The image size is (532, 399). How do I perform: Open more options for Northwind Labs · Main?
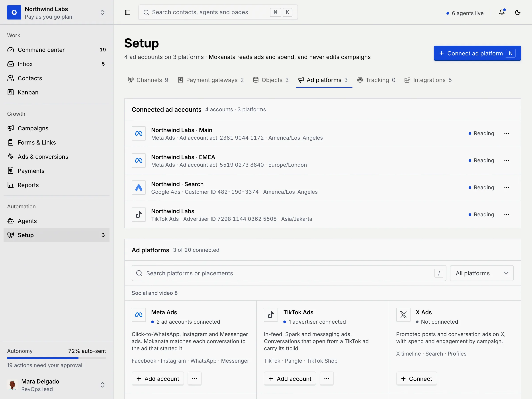[507, 133]
